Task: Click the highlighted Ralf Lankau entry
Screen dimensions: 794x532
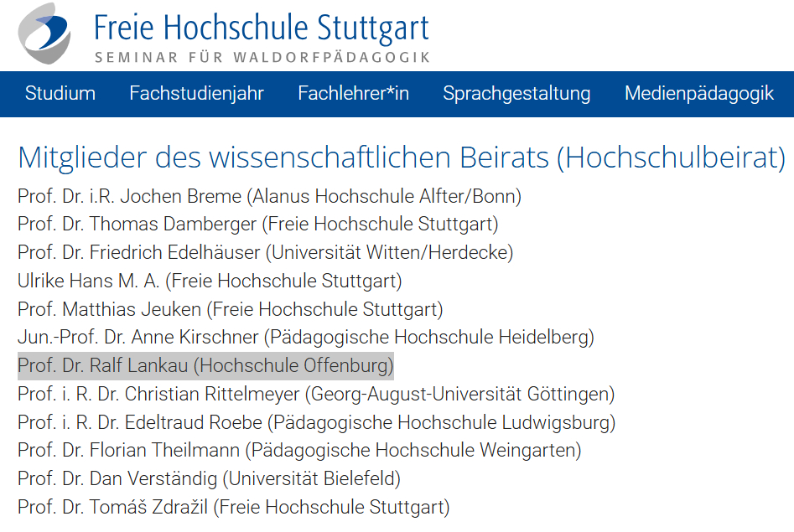Action: coord(205,366)
